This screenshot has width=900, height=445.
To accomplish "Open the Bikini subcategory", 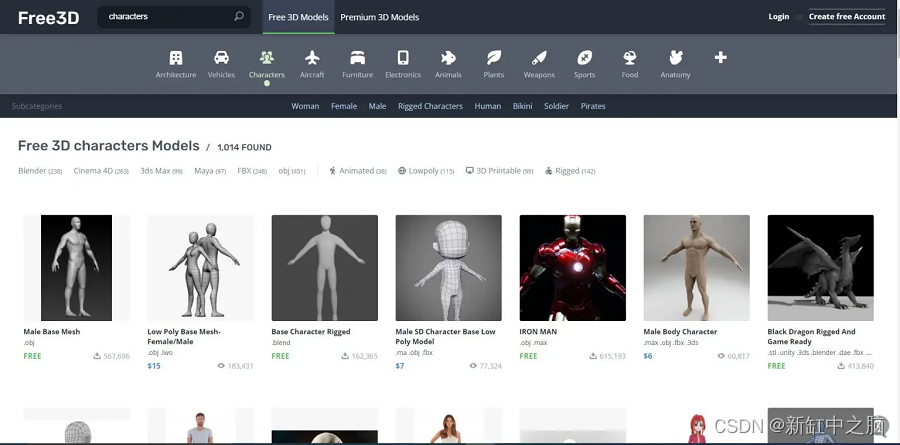I will pos(522,106).
